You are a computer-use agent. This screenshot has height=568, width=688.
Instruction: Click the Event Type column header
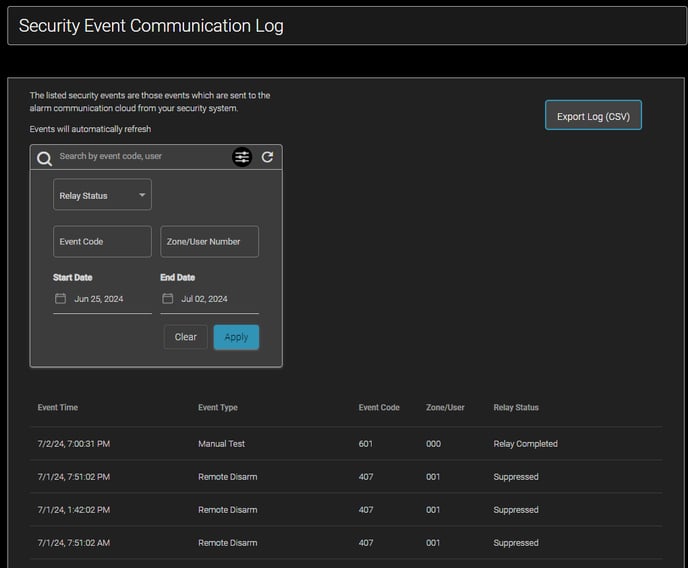[218, 407]
